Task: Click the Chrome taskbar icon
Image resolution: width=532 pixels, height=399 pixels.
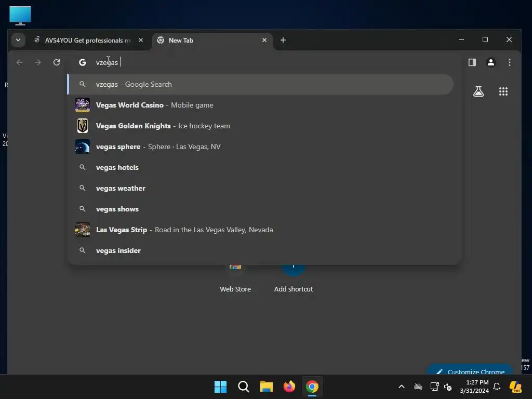Action: [312, 387]
